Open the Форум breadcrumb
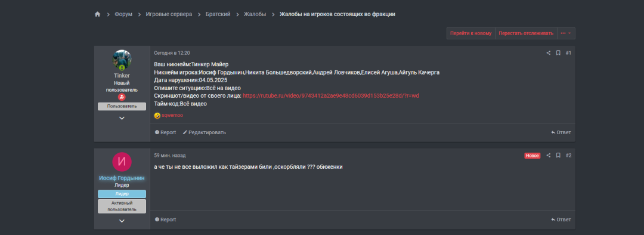 pos(123,14)
